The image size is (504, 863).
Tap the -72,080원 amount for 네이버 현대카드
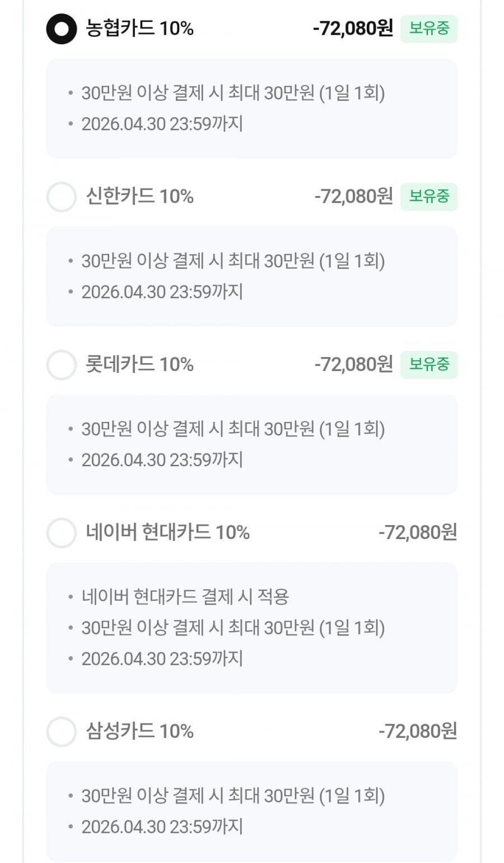[x=418, y=532]
